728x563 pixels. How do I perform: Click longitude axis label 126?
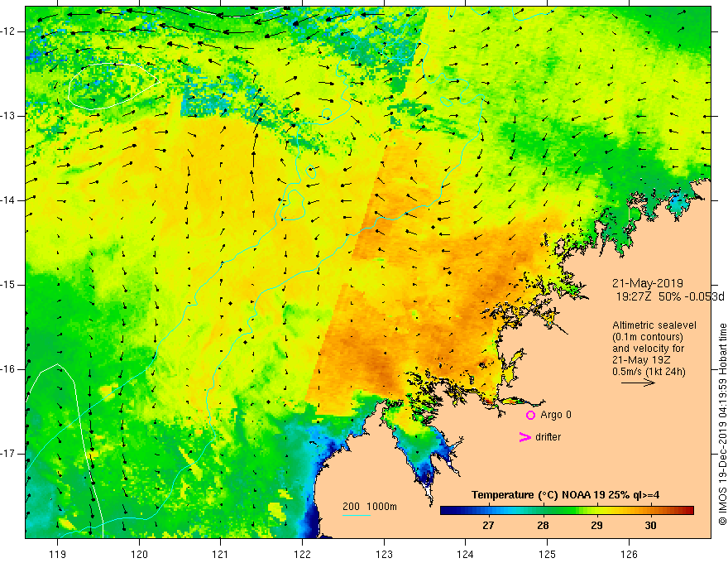click(629, 554)
